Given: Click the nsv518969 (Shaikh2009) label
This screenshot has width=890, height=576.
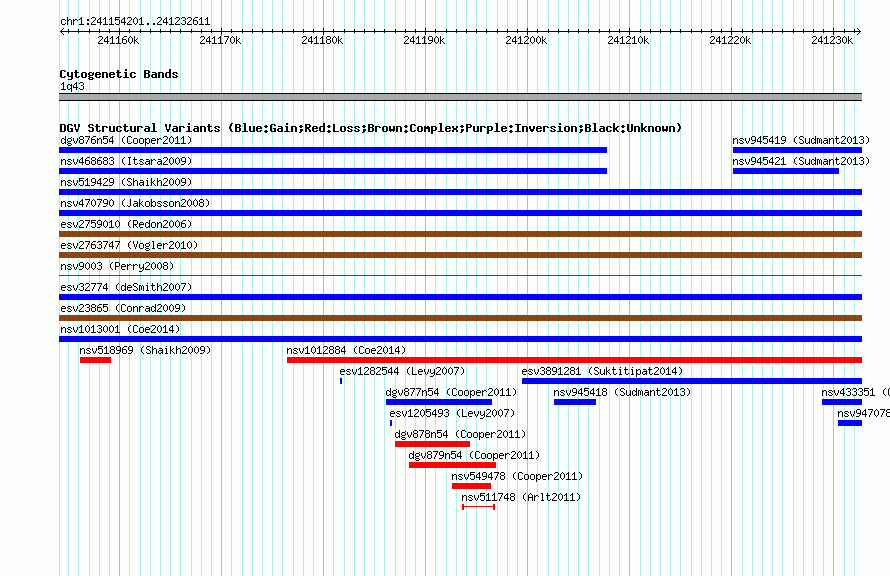Looking at the screenshot, I should click(x=145, y=350).
